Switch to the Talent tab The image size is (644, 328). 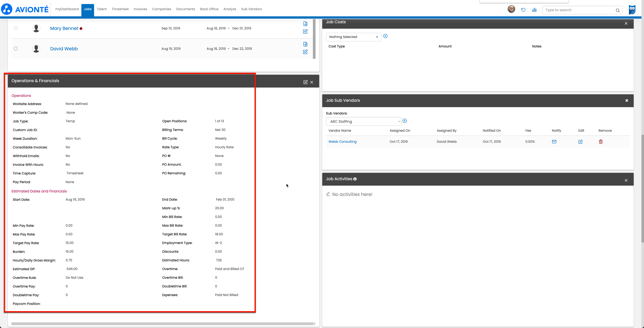(x=102, y=9)
